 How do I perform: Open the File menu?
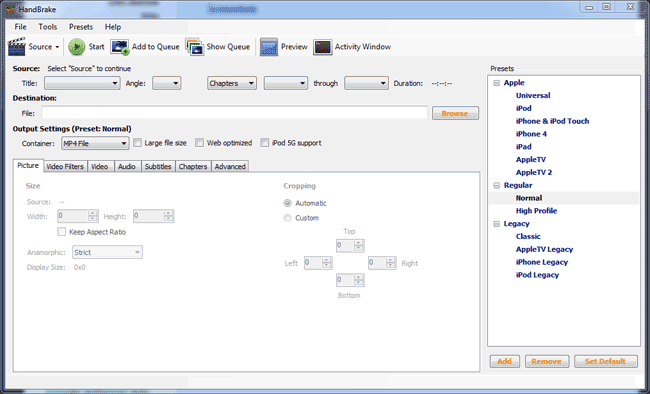[20, 27]
